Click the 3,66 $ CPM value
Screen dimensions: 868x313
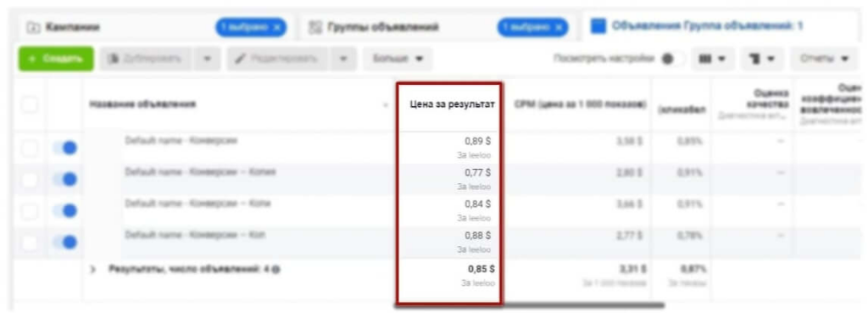click(630, 204)
